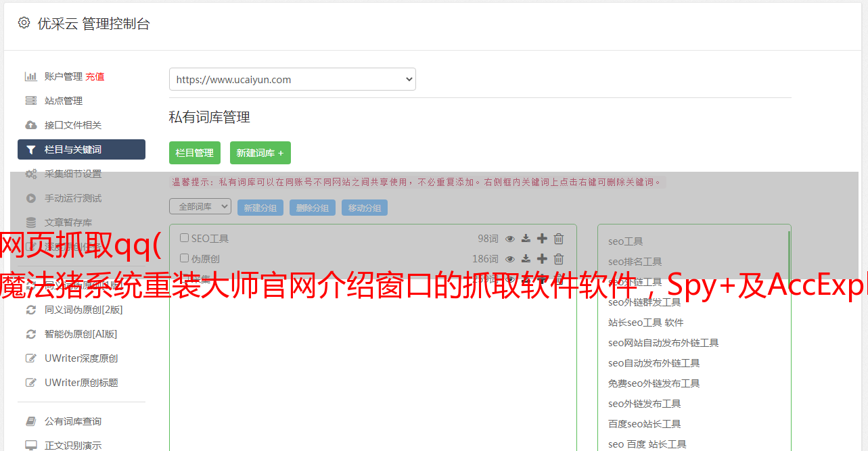Select keyword seo网站自动发布外链工具

point(664,343)
